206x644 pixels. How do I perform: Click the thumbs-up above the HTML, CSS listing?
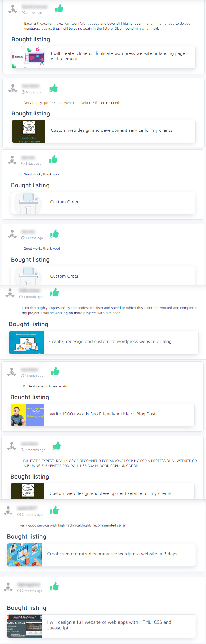tap(54, 586)
